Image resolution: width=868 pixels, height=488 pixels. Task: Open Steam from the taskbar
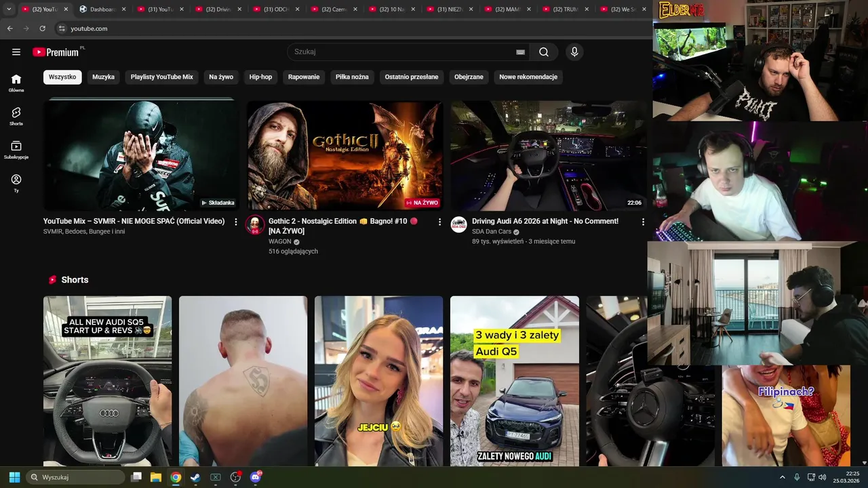[x=195, y=477]
